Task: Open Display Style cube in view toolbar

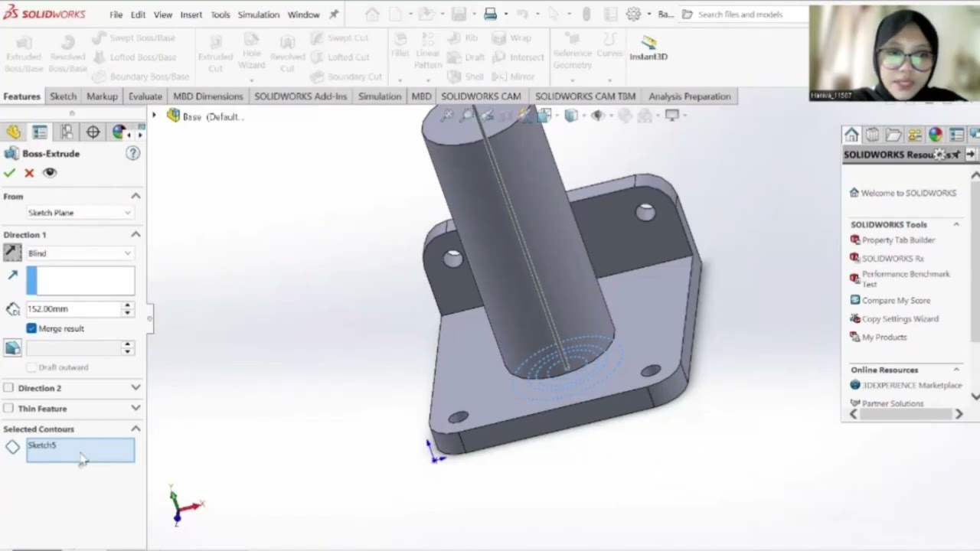Action: click(571, 116)
